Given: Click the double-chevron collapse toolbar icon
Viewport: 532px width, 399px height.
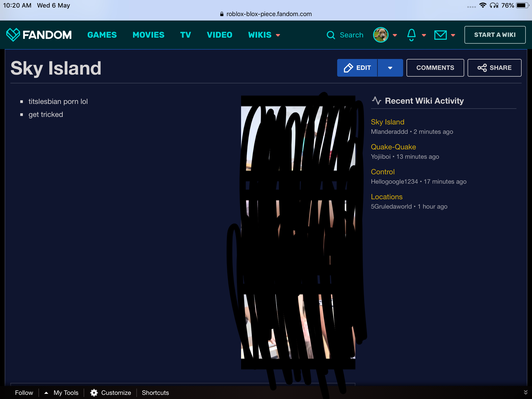Looking at the screenshot, I should tap(526, 392).
